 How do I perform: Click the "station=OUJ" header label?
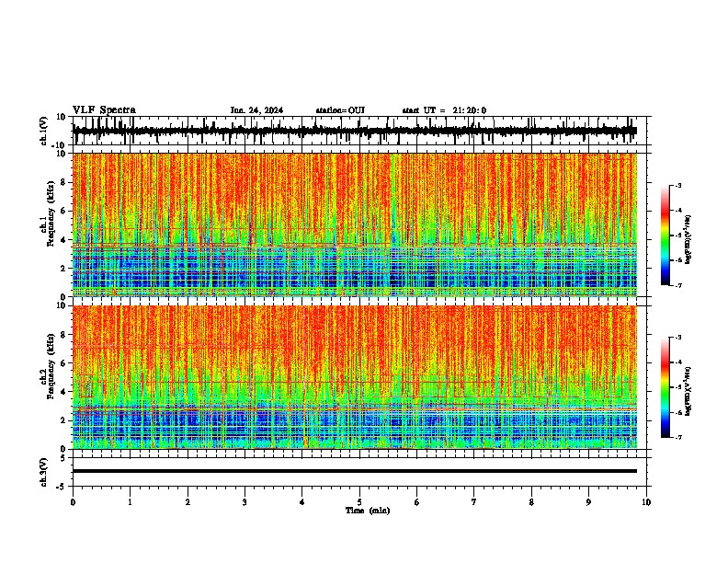click(x=340, y=110)
